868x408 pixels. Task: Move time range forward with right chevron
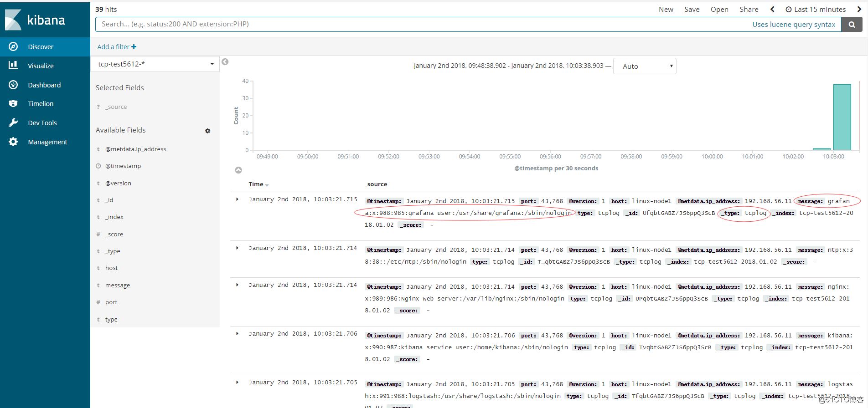[x=859, y=9]
